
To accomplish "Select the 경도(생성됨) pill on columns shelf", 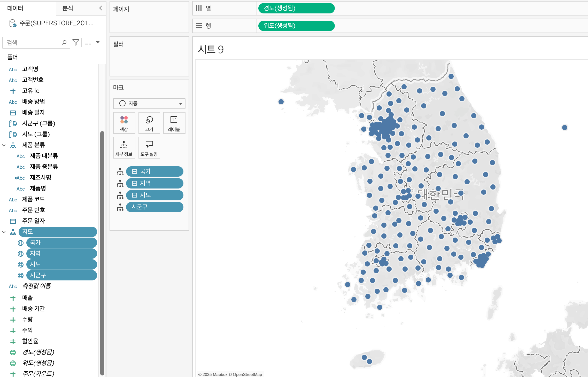I will [x=296, y=8].
